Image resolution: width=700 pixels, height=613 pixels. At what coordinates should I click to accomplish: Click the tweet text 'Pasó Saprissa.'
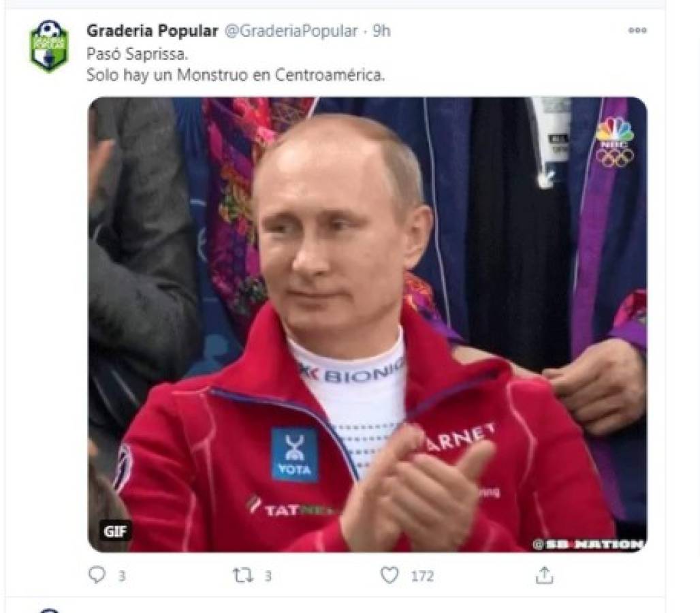(138, 54)
